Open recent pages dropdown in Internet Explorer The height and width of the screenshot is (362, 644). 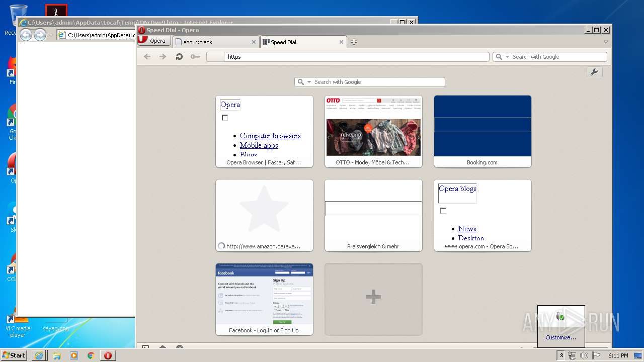tap(51, 35)
